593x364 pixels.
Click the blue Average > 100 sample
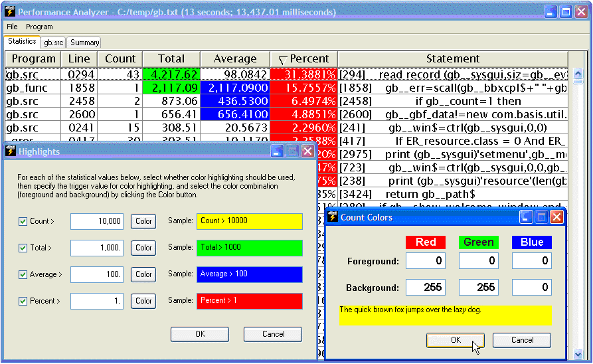click(250, 274)
